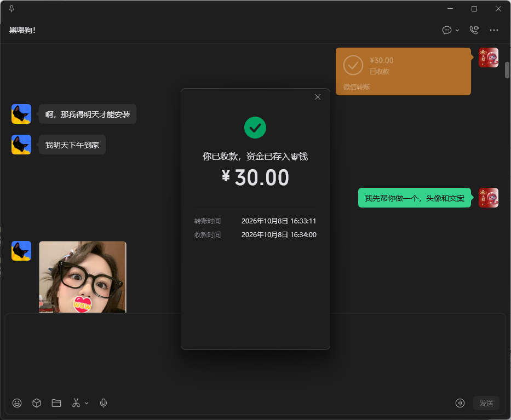
Task: Start a voice or video call
Action: pyautogui.click(x=474, y=30)
